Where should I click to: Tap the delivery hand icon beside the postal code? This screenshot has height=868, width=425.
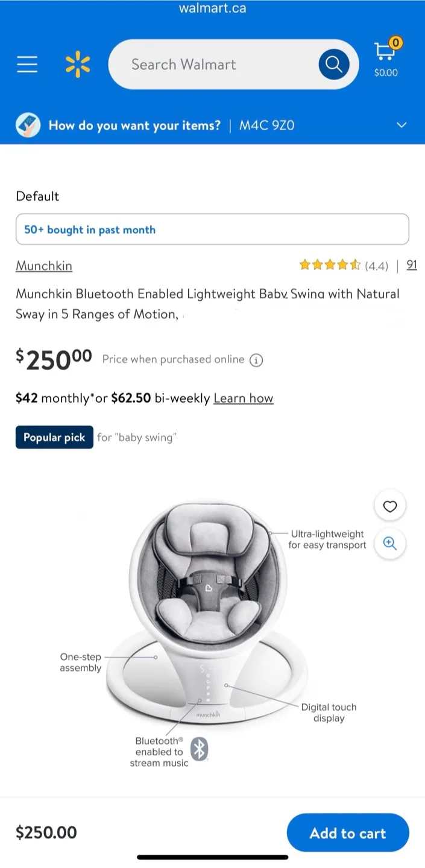coord(28,125)
